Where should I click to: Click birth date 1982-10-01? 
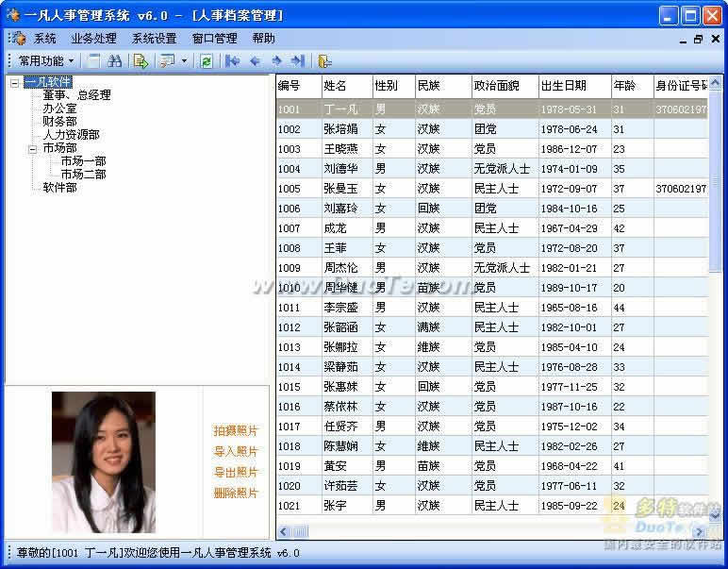575,327
